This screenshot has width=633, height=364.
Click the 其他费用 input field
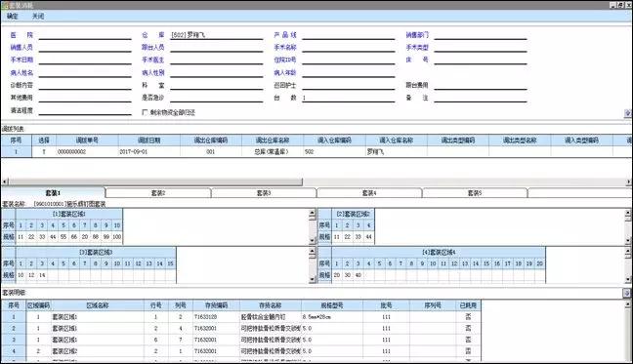(x=85, y=98)
